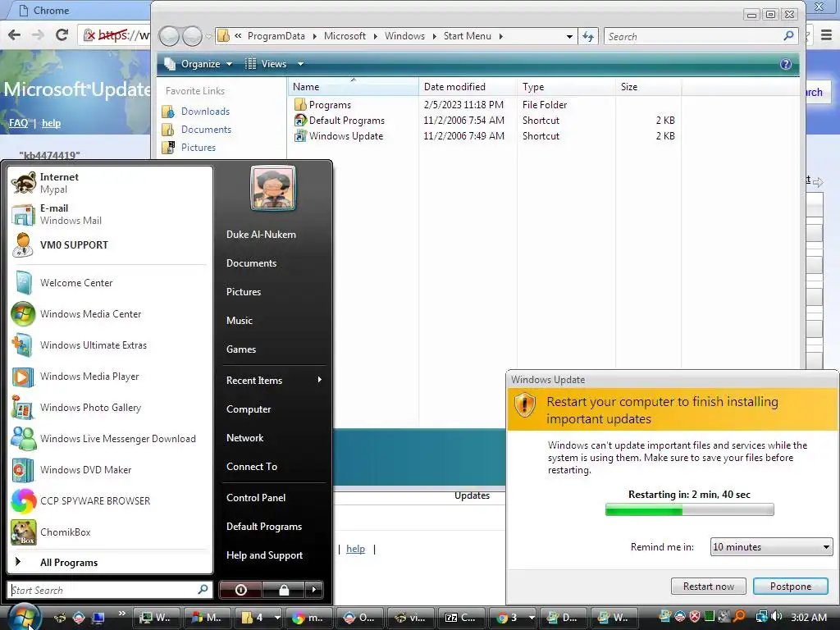
Task: Open folder group dropdown in taskbar
Action: (277, 617)
